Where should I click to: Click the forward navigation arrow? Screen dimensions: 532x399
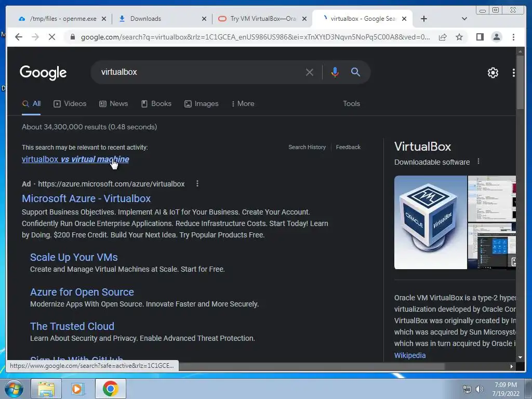[x=35, y=37]
